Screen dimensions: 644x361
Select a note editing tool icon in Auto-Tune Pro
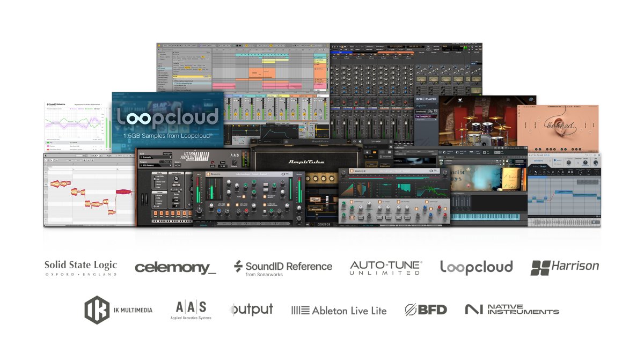(536, 172)
